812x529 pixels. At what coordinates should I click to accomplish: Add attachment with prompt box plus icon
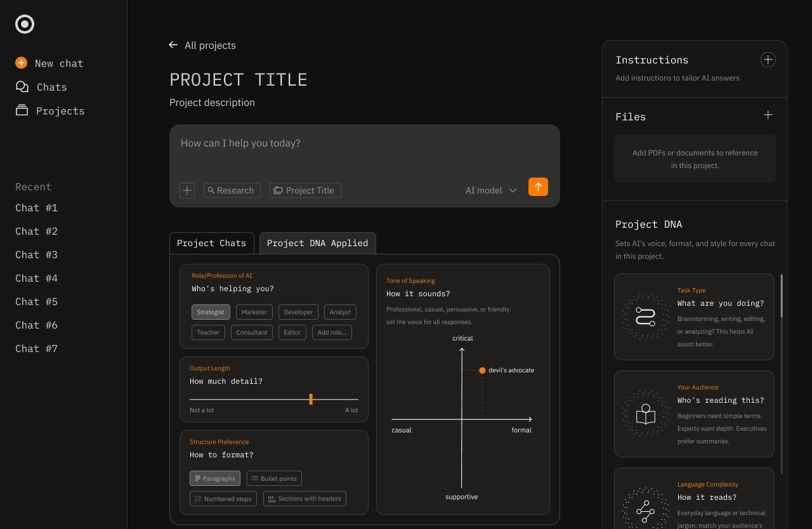(x=187, y=190)
